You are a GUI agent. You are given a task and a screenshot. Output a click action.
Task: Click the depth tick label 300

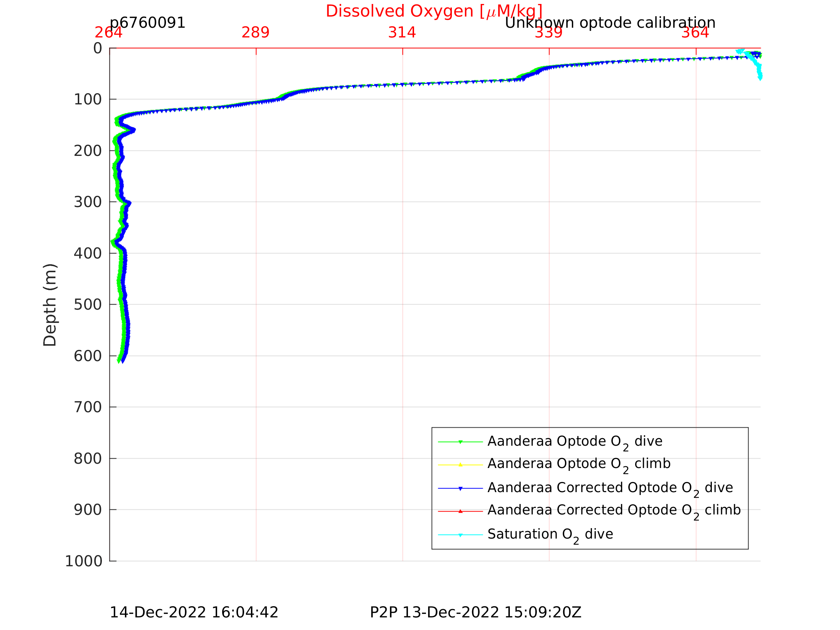point(88,202)
